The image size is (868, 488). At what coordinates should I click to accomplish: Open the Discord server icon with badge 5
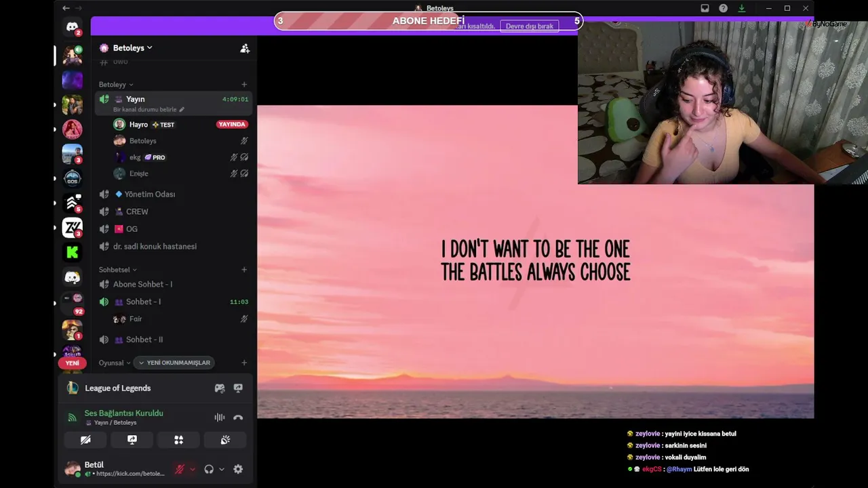point(73,203)
